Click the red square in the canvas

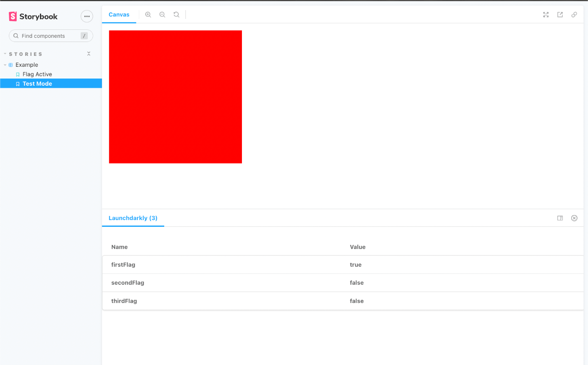point(175,97)
